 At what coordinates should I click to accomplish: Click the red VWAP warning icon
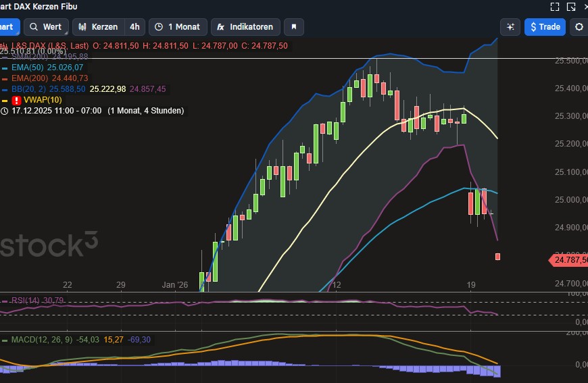(x=17, y=100)
